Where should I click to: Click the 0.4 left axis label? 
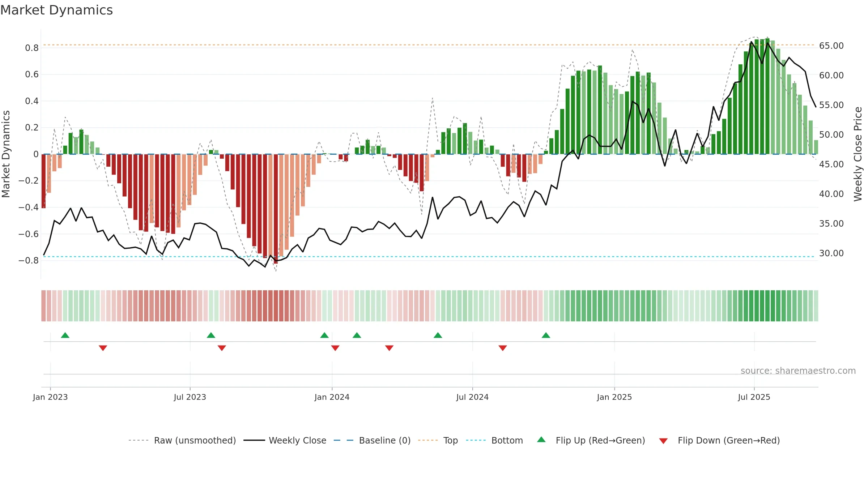click(32, 101)
